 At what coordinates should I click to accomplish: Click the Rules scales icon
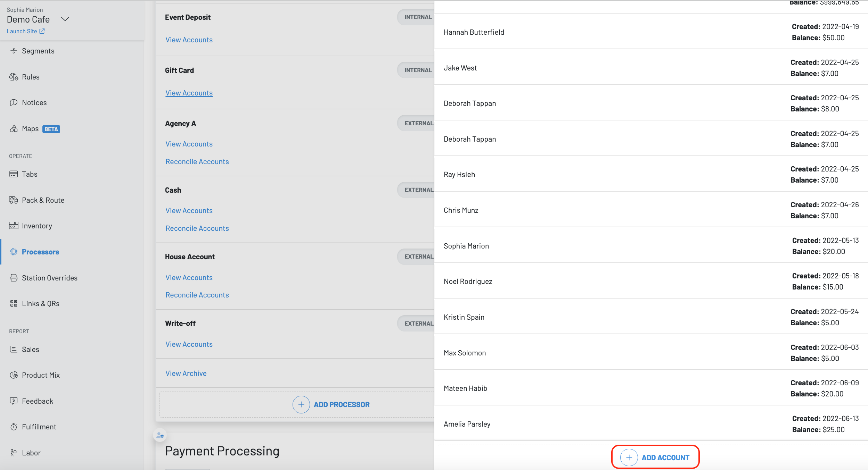[14, 77]
